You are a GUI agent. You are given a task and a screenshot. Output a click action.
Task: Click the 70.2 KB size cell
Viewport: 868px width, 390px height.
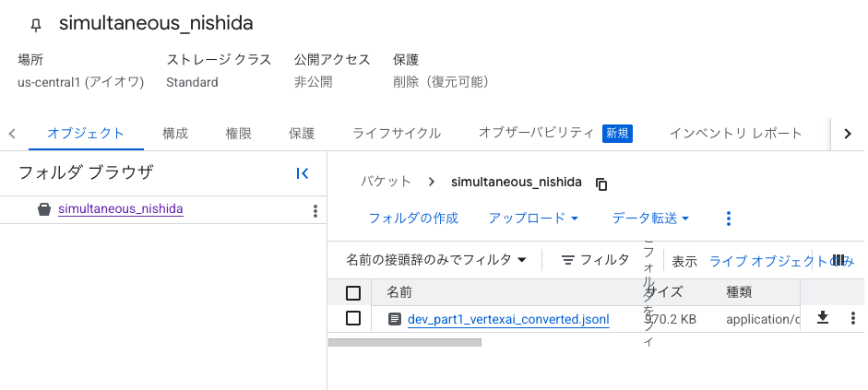point(671,319)
